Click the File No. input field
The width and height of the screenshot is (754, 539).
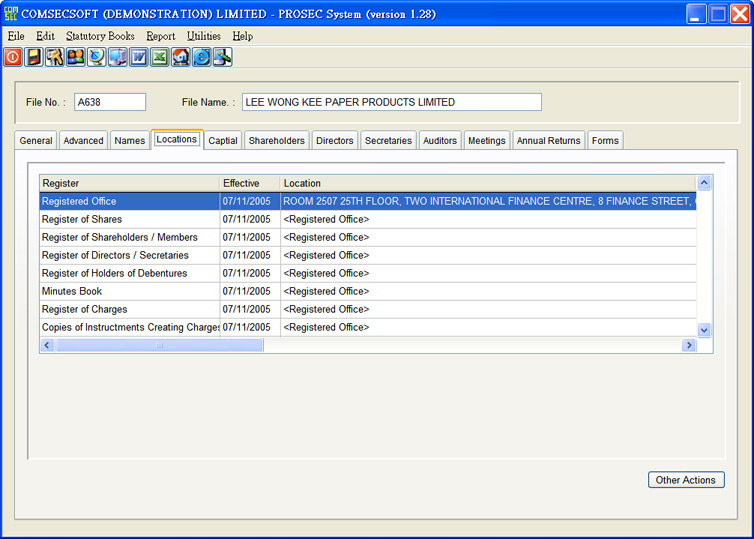point(110,102)
